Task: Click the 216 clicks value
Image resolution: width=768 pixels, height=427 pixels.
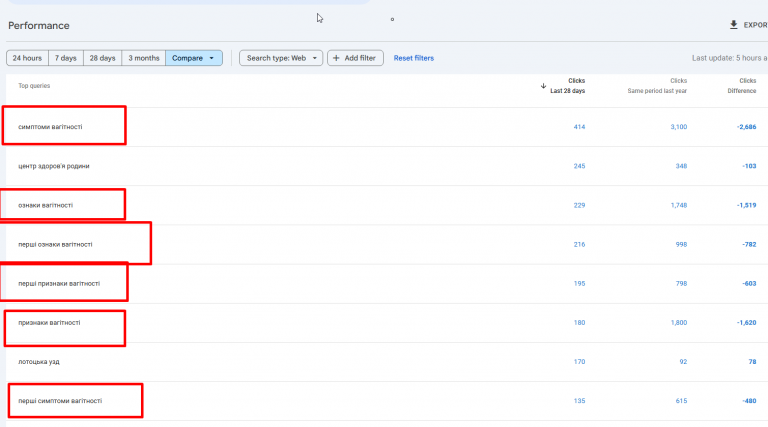Action: (x=579, y=244)
